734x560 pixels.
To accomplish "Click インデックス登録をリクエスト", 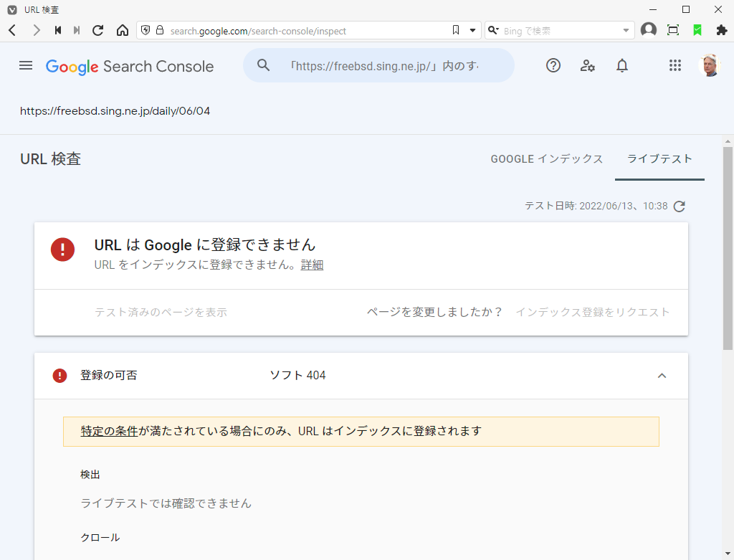I will pyautogui.click(x=593, y=313).
